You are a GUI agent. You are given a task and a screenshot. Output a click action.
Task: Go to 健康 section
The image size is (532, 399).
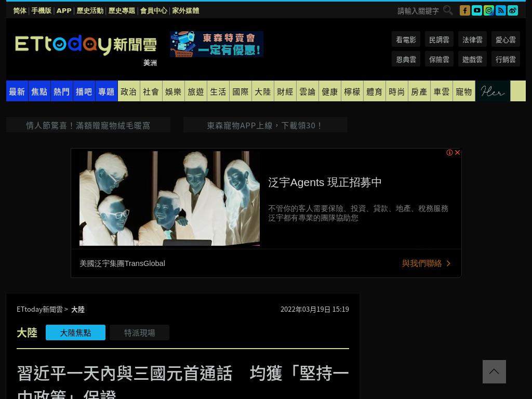330,91
